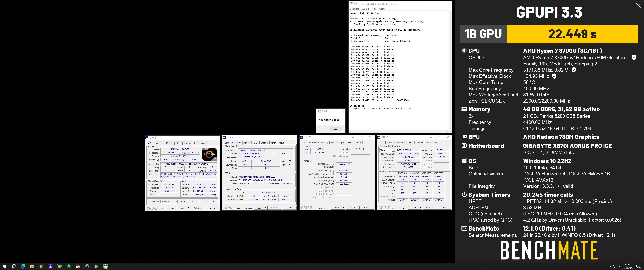Click the BIOS version field F4 - AMD AGESA
This screenshot has height=270, width=644.
[x=265, y=180]
